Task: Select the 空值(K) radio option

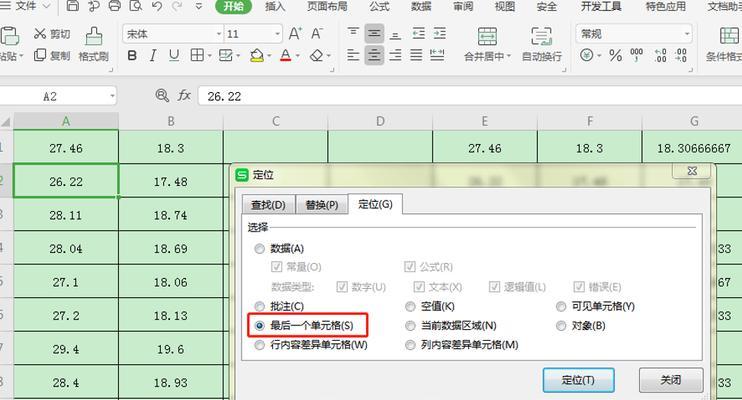Action: pos(410,306)
